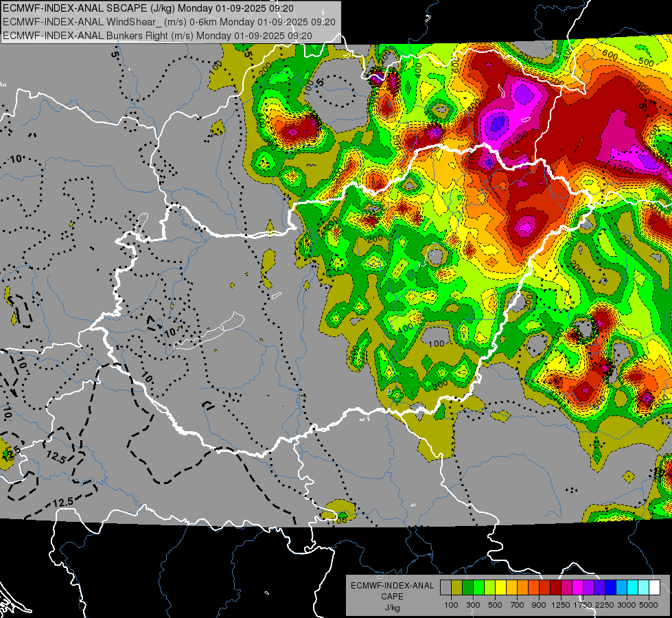Click the sky blue swatch left of 3000 tick
This screenshot has height=618, width=672.
click(x=622, y=588)
